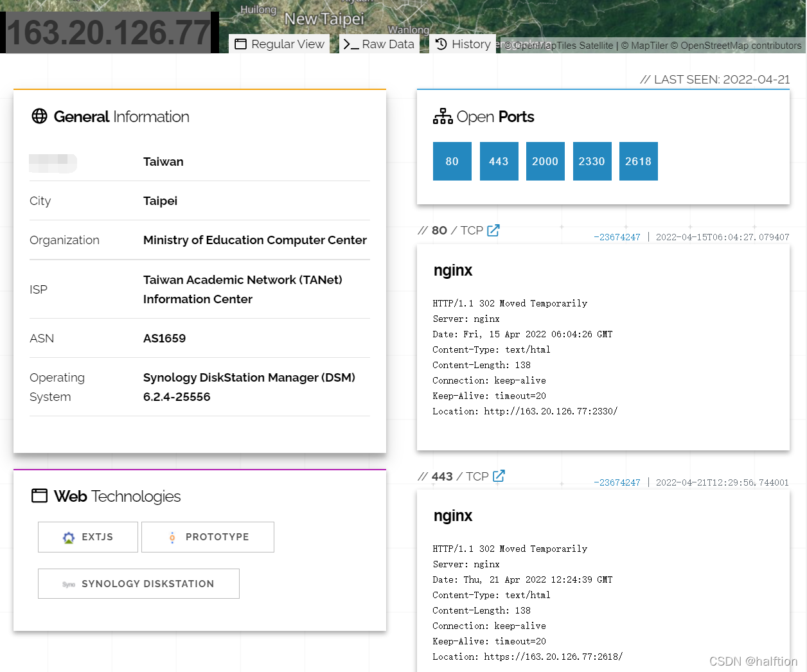Select open port 2330 button
Screen dimensions: 807x672
point(592,161)
